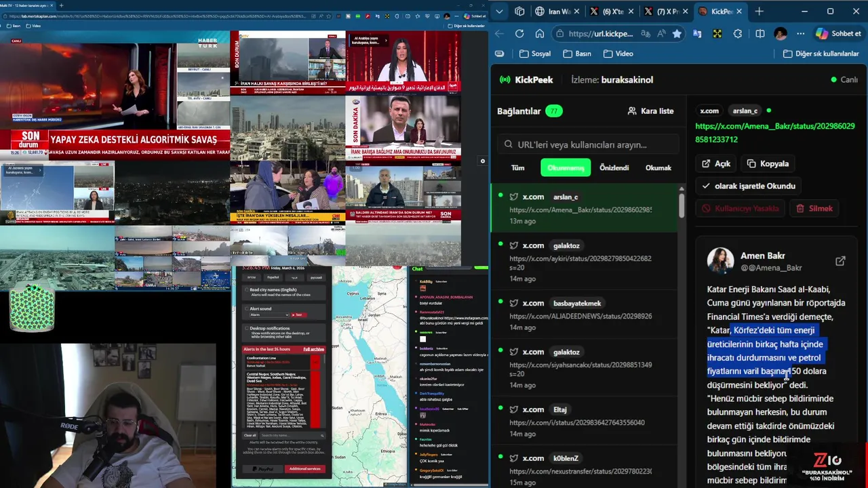Click the arslan_c user tag in detail header
868x488 pixels.
point(745,110)
